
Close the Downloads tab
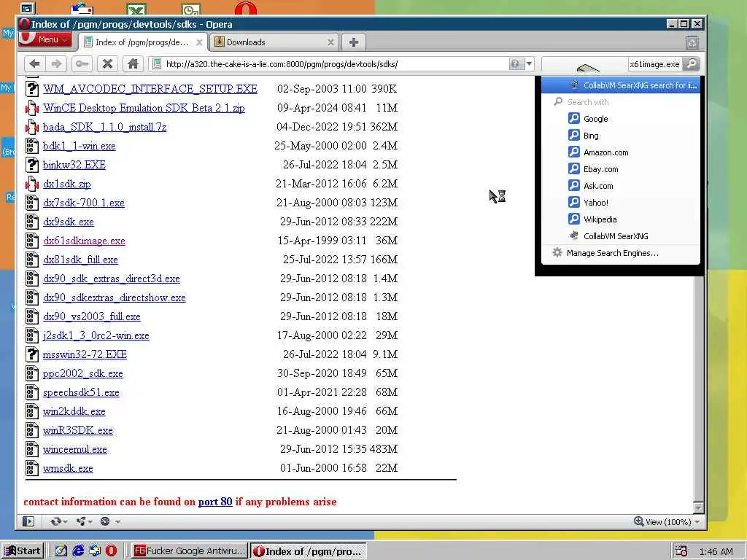(x=330, y=42)
